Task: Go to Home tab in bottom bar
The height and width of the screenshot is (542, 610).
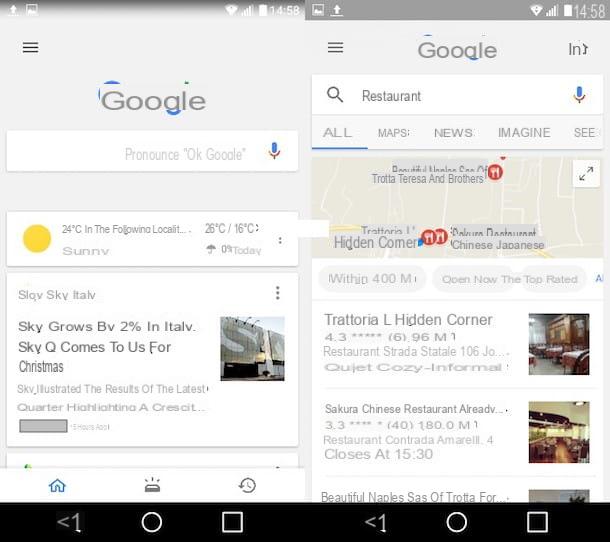Action: [57, 485]
